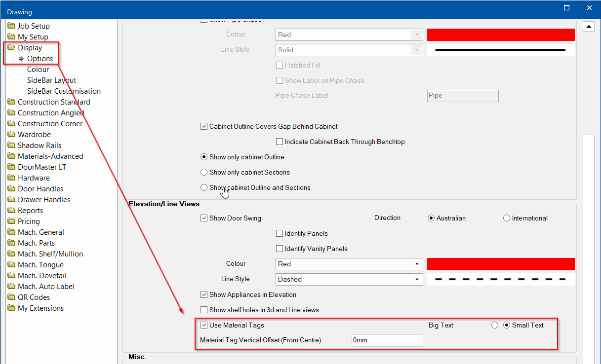Select Small Text radio button

pos(507,325)
